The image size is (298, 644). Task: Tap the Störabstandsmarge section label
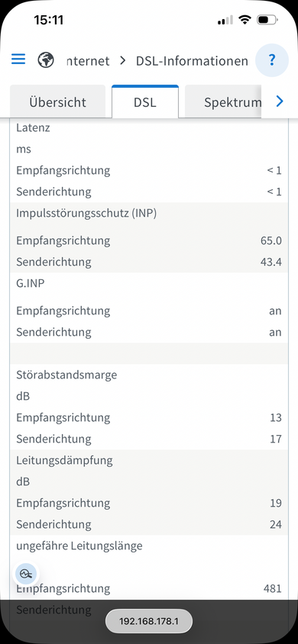(66, 375)
